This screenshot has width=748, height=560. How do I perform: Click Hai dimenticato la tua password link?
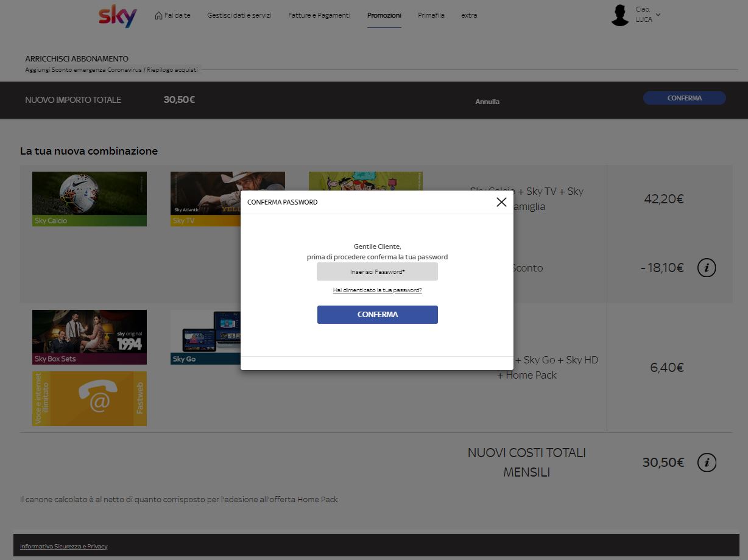pyautogui.click(x=377, y=290)
